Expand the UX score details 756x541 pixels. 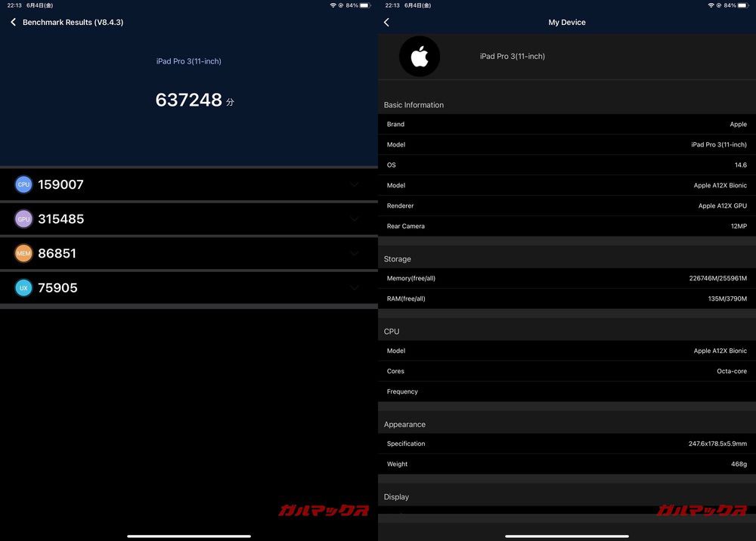(x=354, y=287)
